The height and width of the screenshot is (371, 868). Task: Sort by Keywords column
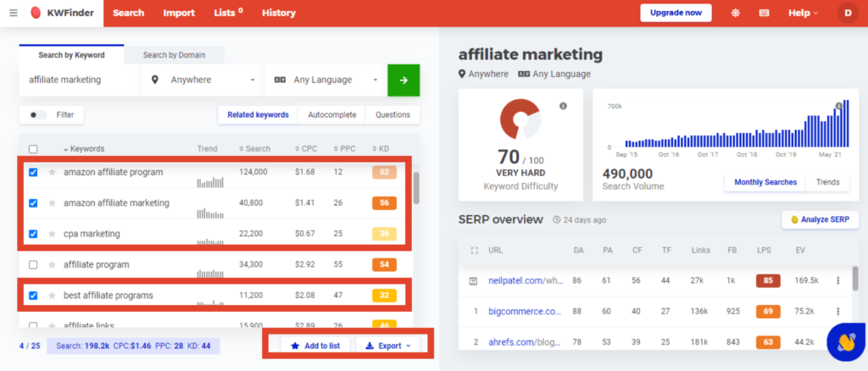click(x=84, y=149)
